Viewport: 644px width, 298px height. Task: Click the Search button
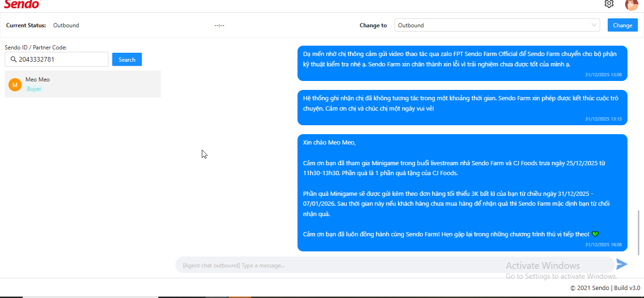[x=127, y=59]
